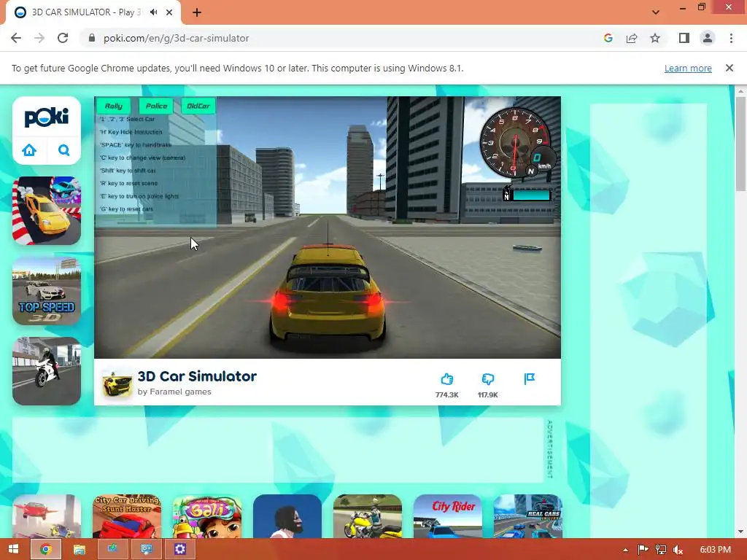Open the flying car game thumbnail

coord(47,516)
